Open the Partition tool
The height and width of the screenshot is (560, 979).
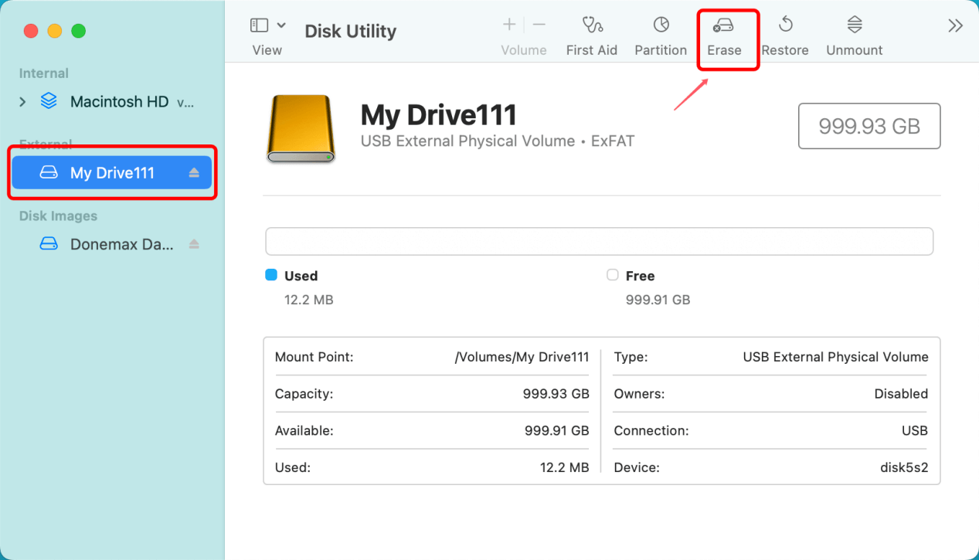pos(661,25)
